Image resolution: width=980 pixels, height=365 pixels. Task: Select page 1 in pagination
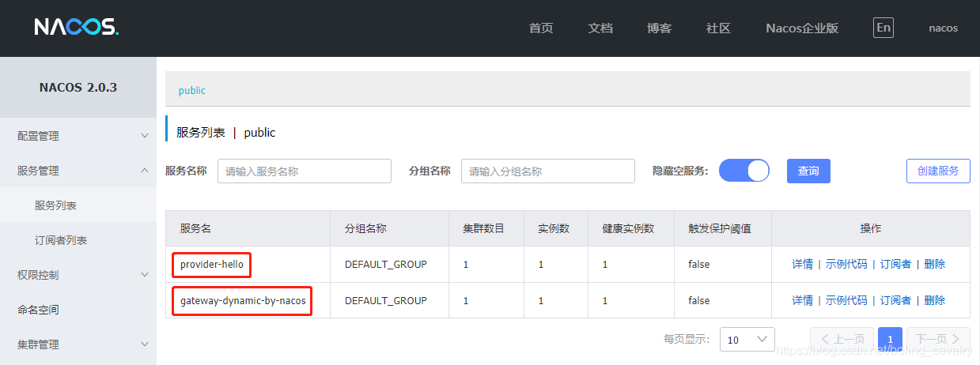point(890,340)
